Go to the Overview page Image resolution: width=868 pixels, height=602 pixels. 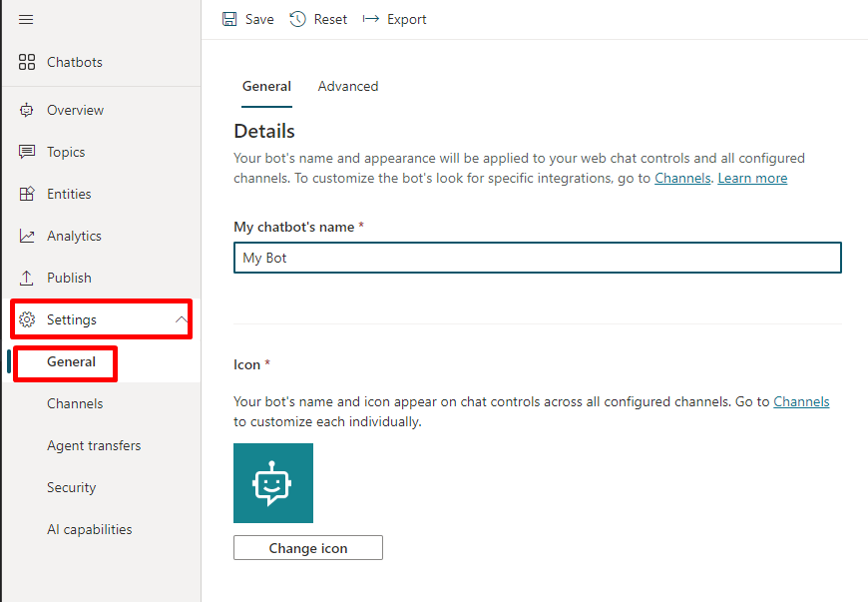point(75,110)
